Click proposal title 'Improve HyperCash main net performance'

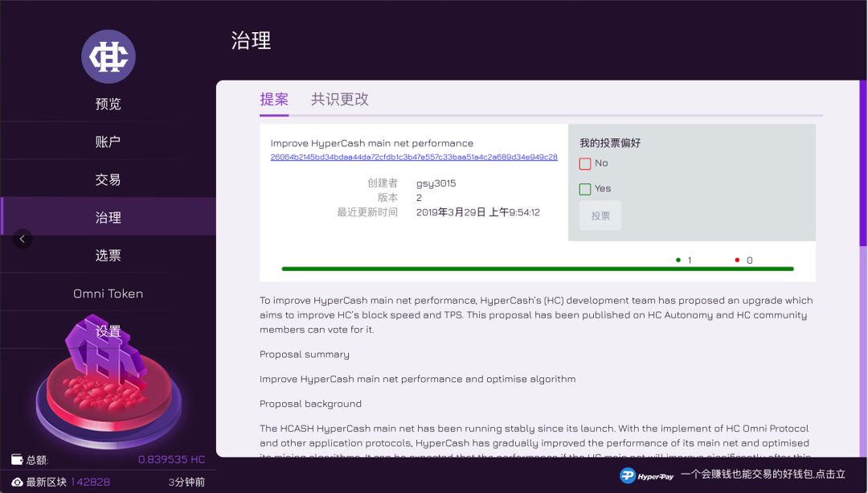[x=372, y=143]
